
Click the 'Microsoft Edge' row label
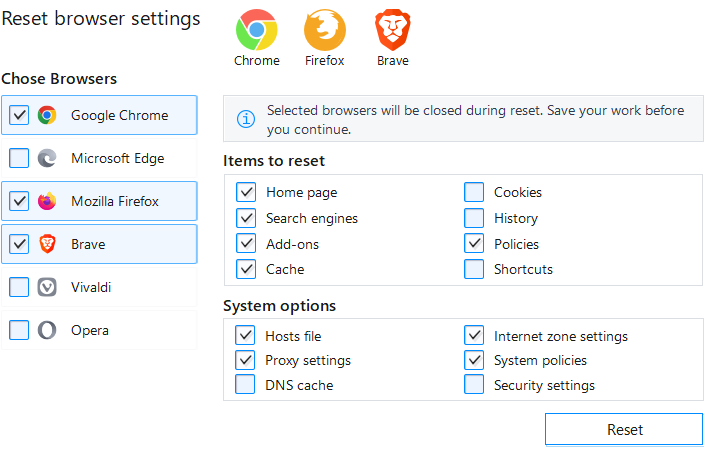[118, 158]
